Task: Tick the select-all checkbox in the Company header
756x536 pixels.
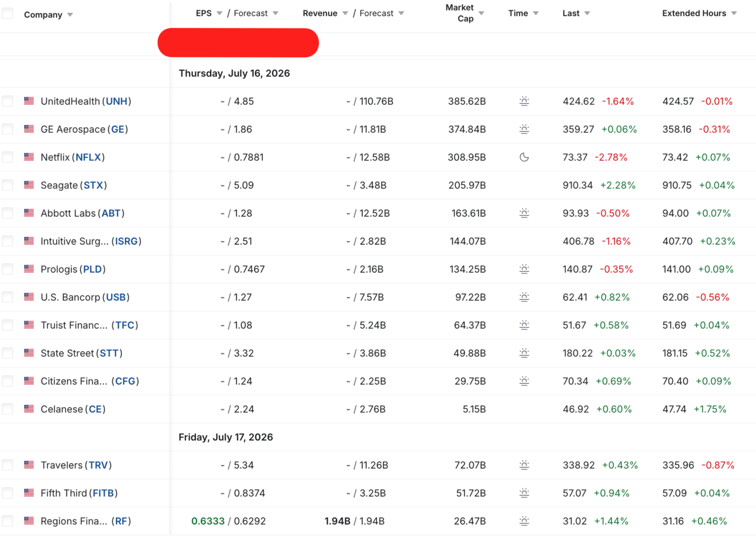Action: click(7, 13)
